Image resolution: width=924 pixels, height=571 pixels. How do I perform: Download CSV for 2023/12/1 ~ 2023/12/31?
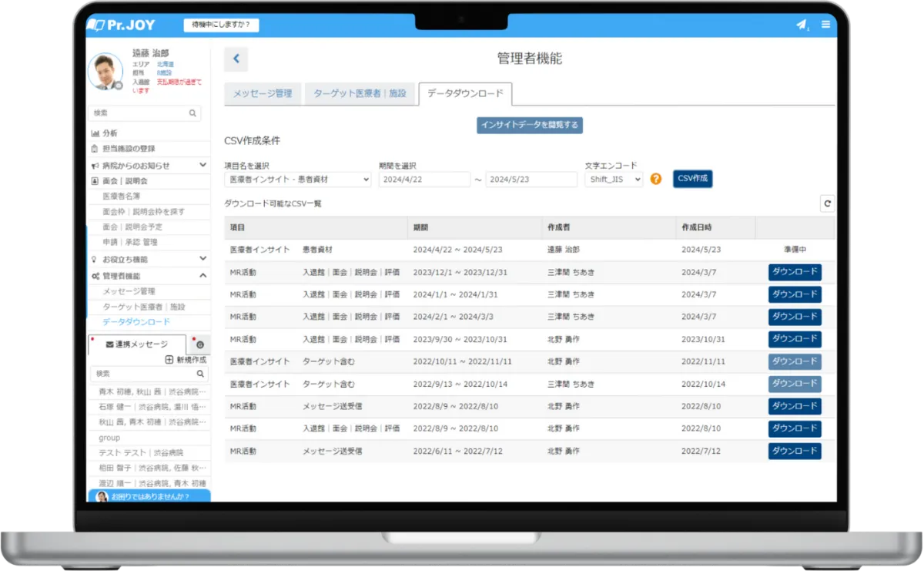795,272
